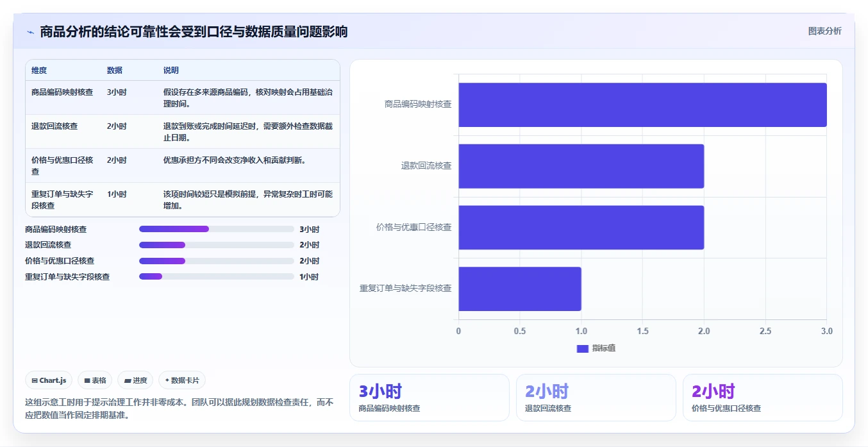
Task: Open the 3小时 商品编码映射核查 data card
Action: click(430, 398)
